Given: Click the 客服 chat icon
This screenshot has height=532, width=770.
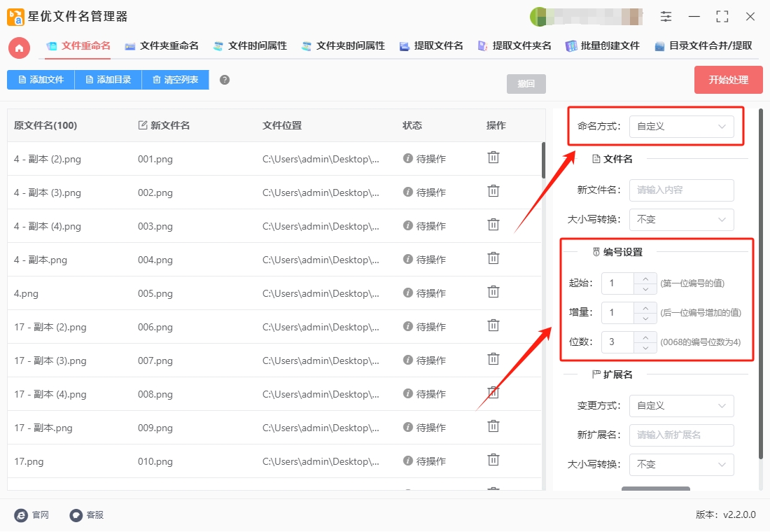Looking at the screenshot, I should pos(76,515).
